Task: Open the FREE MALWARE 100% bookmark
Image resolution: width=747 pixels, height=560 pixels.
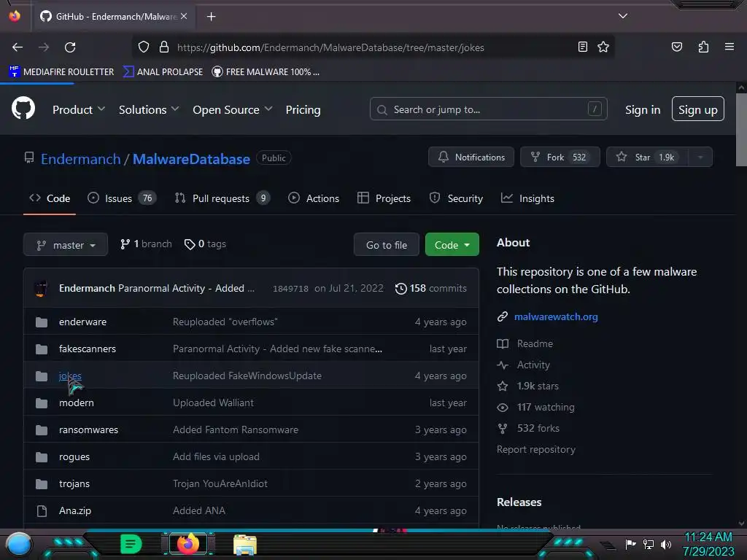Action: (266, 72)
